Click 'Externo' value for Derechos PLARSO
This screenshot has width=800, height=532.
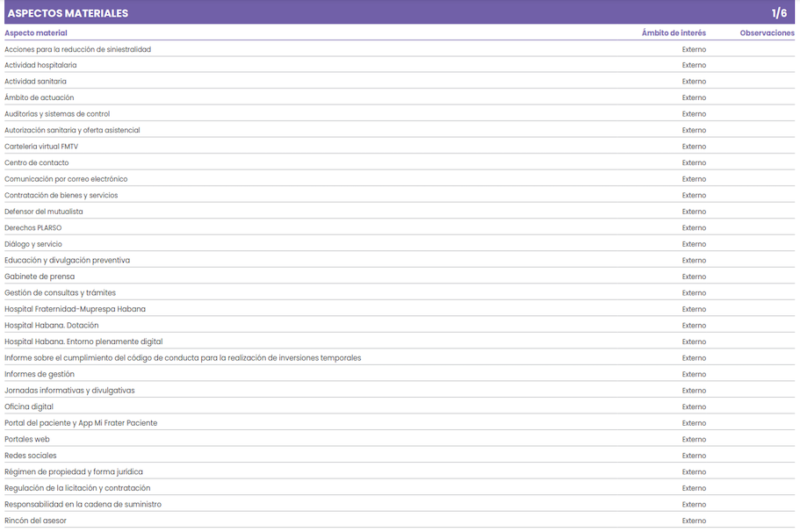(694, 228)
